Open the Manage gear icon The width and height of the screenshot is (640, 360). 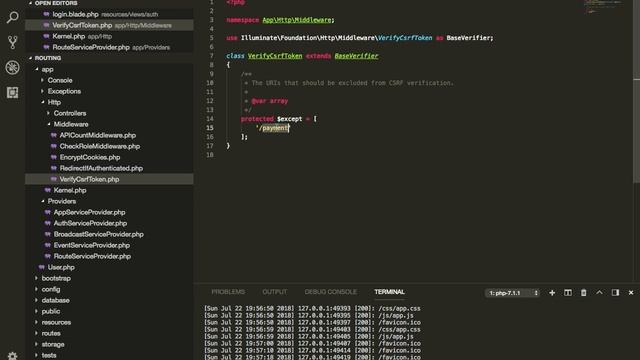click(x=12, y=356)
